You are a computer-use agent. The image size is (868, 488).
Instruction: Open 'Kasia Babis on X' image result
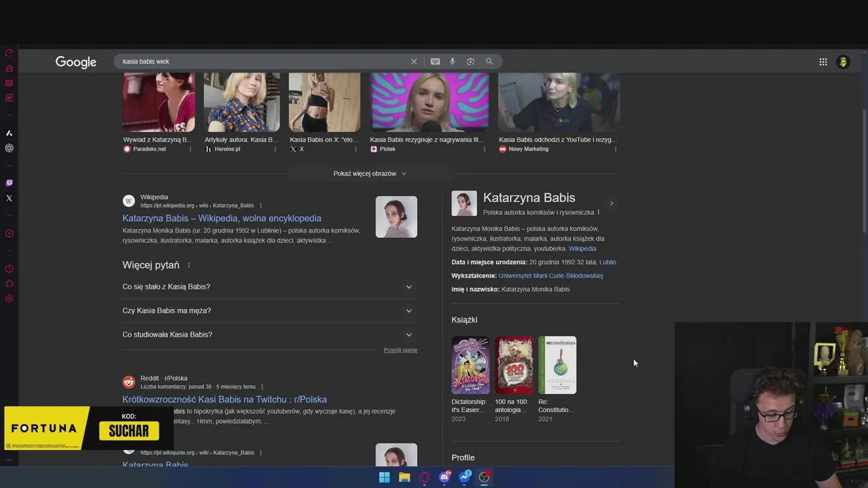click(324, 102)
